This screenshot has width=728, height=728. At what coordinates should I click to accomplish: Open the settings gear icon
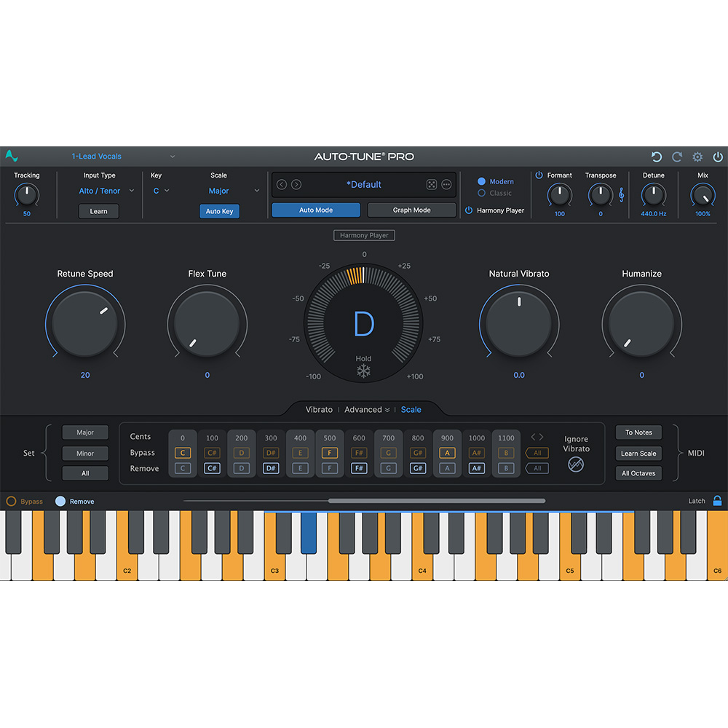click(x=697, y=157)
